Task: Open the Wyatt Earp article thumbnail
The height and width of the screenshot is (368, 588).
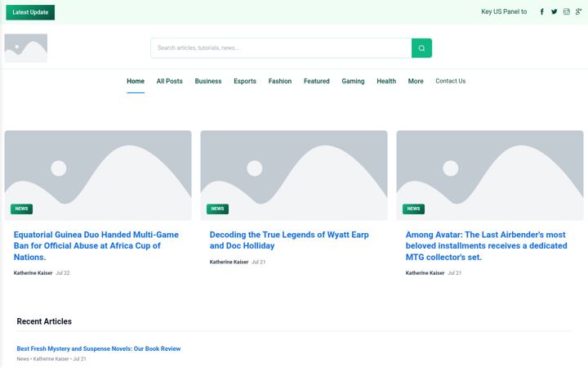Action: point(294,175)
